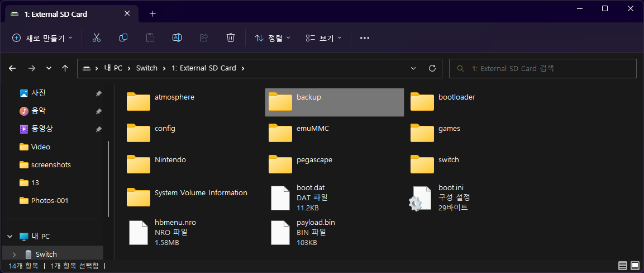Screen dimensions: 644x273
Task: Select the games folder icon
Action: (422, 133)
